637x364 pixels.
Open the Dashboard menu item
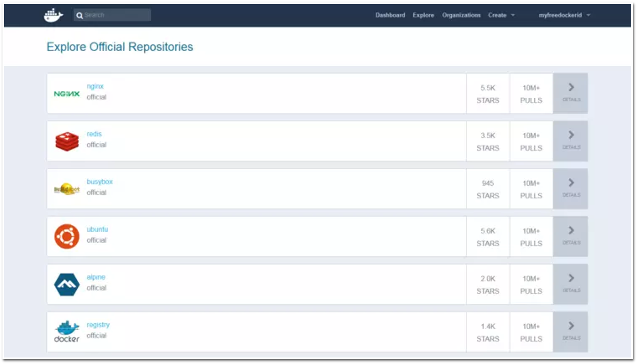click(390, 15)
